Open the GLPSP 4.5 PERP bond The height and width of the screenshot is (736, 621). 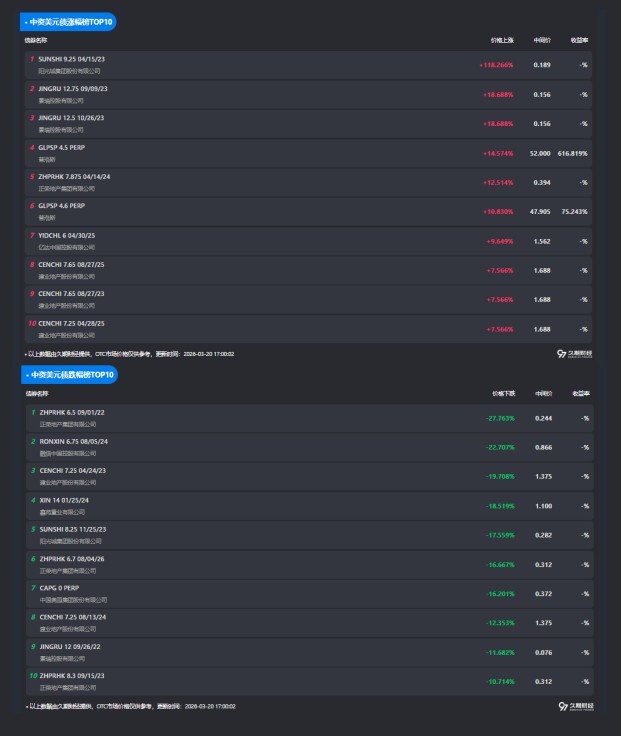pyautogui.click(x=55, y=147)
